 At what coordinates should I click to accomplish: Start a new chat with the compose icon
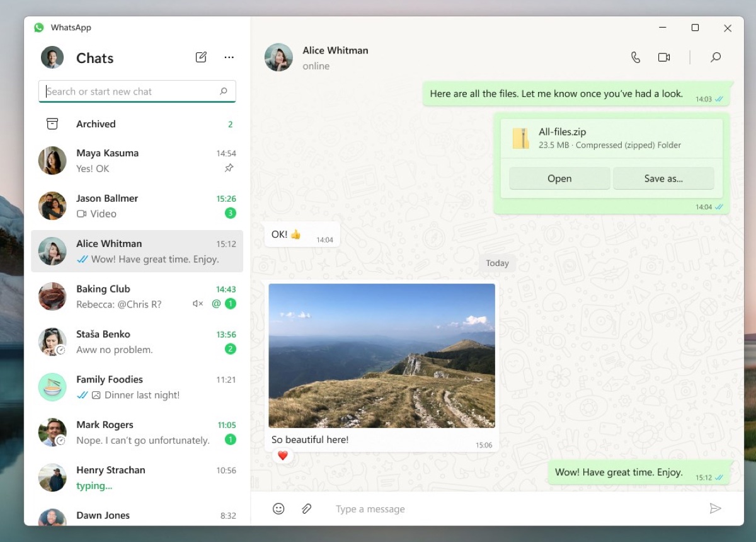point(200,57)
